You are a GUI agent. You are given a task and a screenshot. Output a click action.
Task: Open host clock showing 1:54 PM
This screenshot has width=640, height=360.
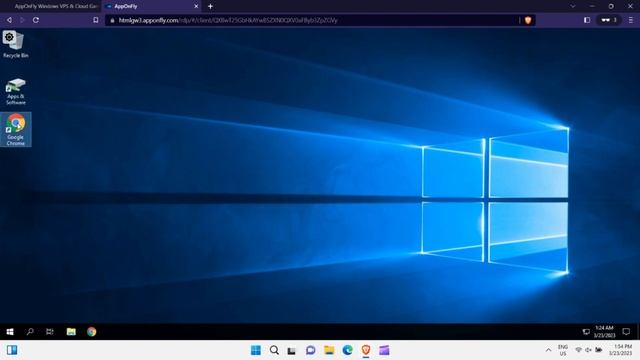(621, 350)
